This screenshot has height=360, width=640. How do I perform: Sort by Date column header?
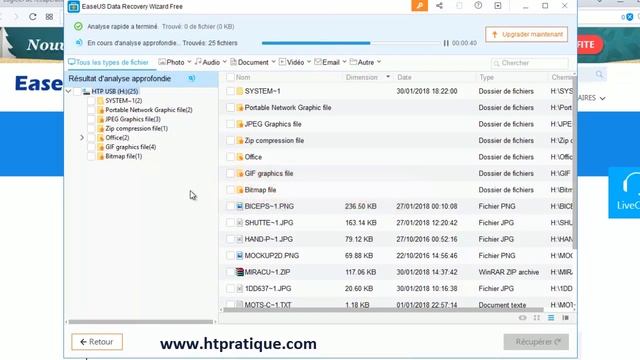[x=404, y=77]
